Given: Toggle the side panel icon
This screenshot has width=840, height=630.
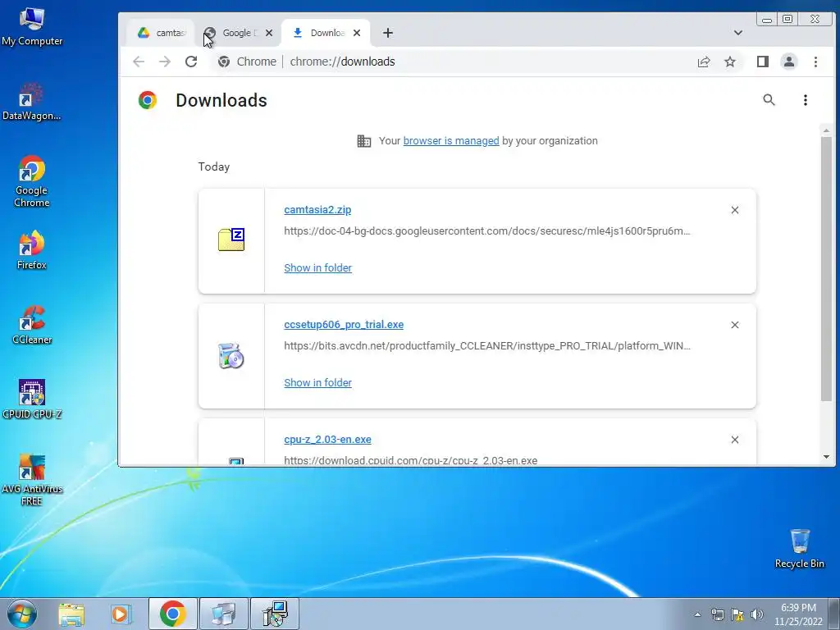Looking at the screenshot, I should (x=763, y=62).
